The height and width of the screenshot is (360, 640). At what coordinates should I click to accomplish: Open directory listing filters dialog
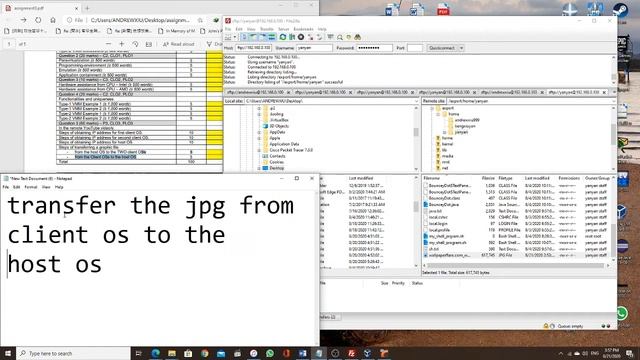pyautogui.click(x=330, y=37)
